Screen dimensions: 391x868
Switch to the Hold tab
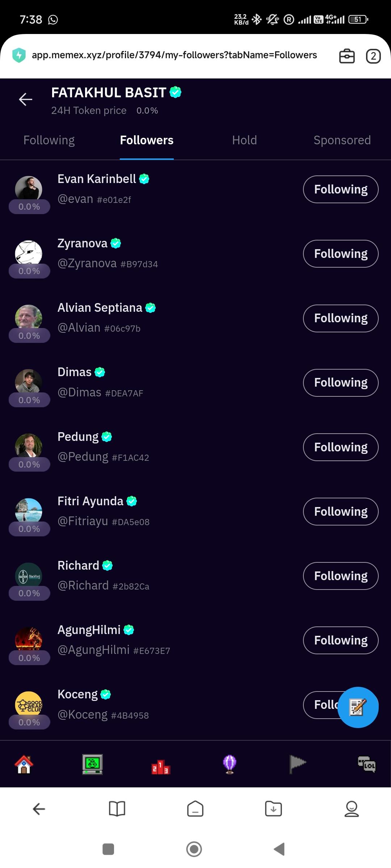(244, 140)
